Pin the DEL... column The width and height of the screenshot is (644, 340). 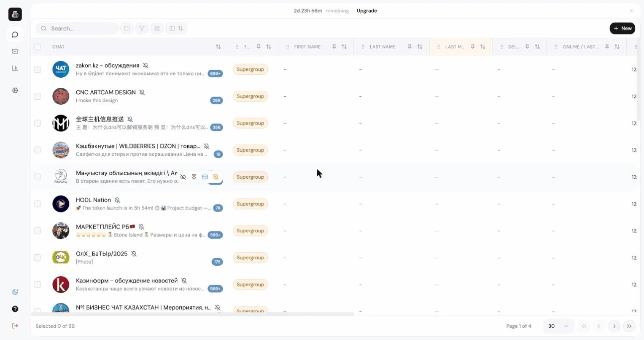(527, 47)
